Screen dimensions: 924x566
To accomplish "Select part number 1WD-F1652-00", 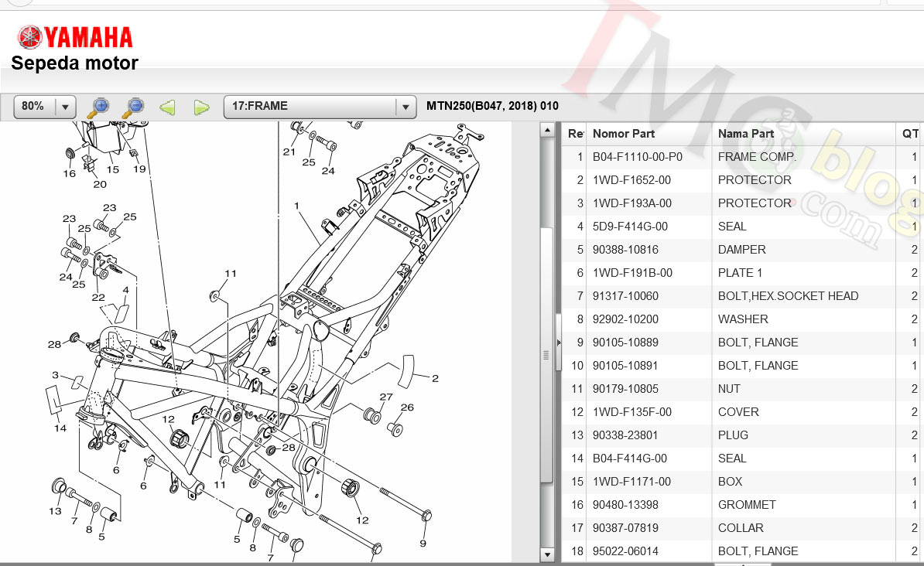I will coord(631,180).
